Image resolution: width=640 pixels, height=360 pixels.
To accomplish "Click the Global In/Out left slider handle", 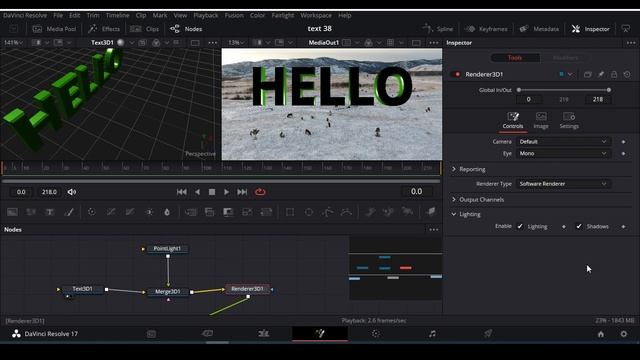I will pyautogui.click(x=519, y=90).
